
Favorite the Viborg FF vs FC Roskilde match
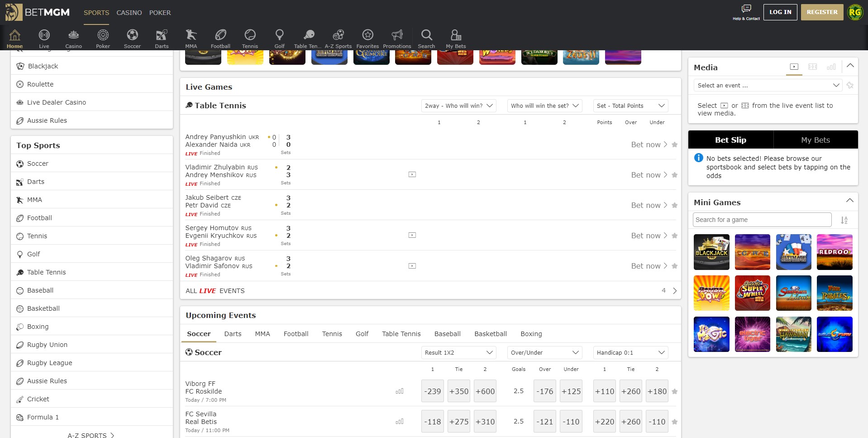tap(674, 391)
